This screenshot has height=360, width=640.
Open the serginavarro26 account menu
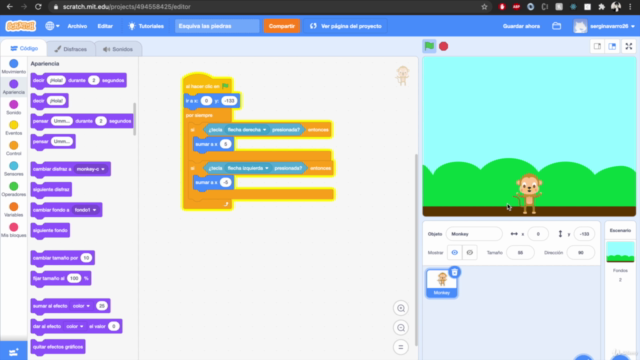[604, 26]
